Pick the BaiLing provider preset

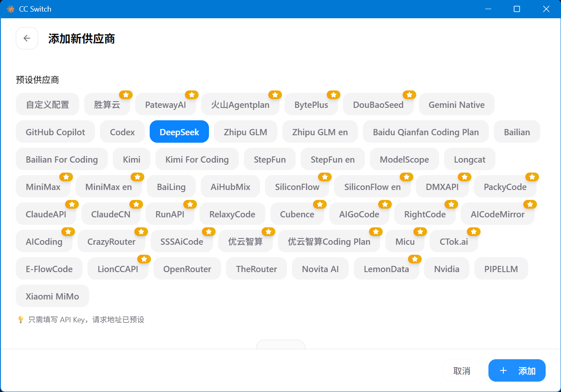click(171, 186)
